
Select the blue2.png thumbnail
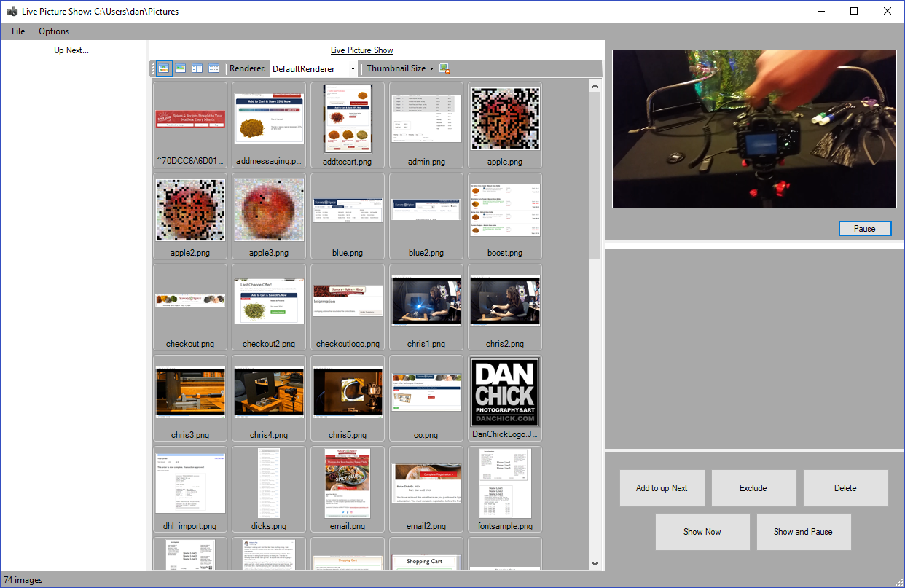(426, 216)
